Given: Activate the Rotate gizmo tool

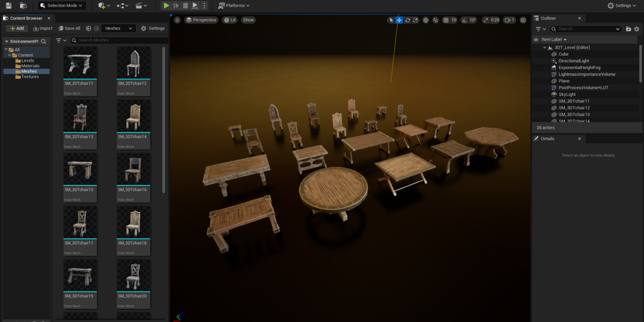Looking at the screenshot, I should pos(407,20).
